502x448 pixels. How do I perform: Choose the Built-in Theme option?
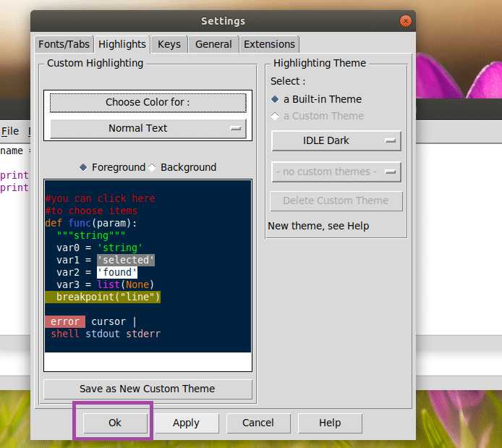tap(275, 99)
